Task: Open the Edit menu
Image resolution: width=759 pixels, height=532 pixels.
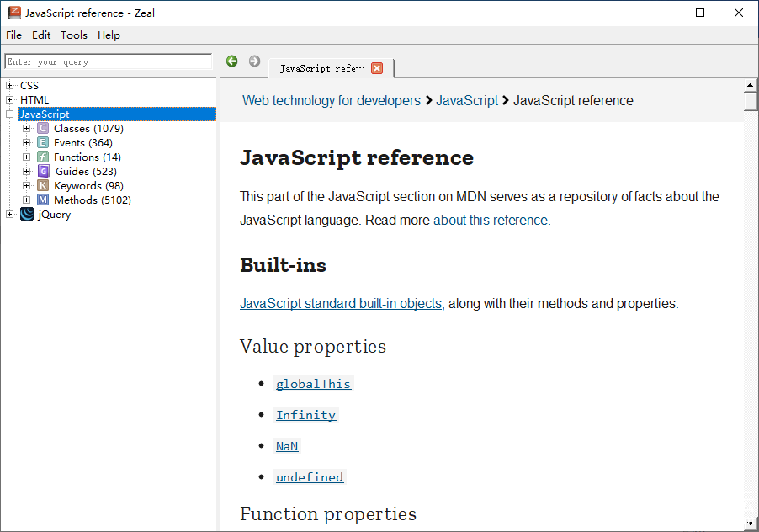Action: [x=41, y=35]
